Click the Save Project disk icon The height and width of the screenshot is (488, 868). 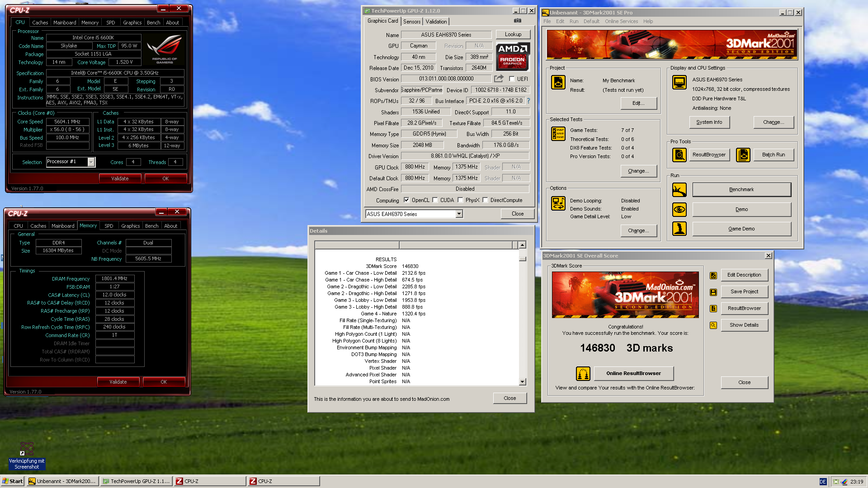(713, 292)
